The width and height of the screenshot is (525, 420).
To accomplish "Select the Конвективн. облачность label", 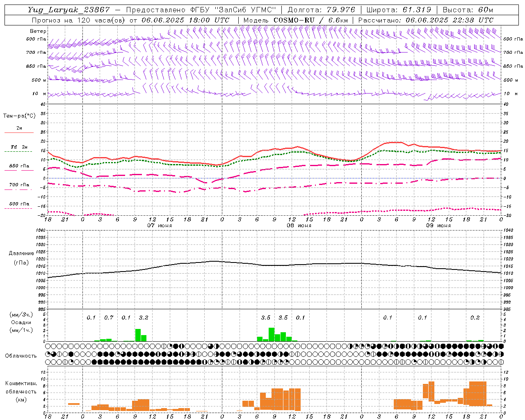I will 21,388.
